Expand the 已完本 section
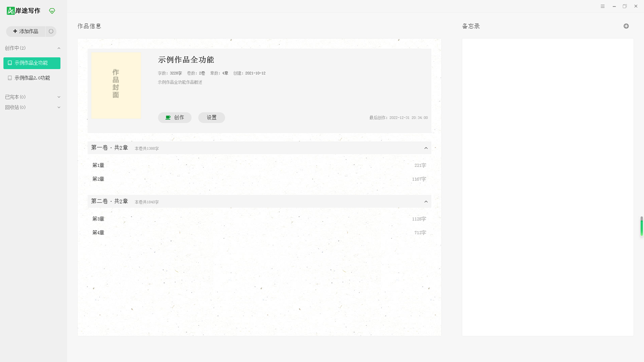 (59, 97)
